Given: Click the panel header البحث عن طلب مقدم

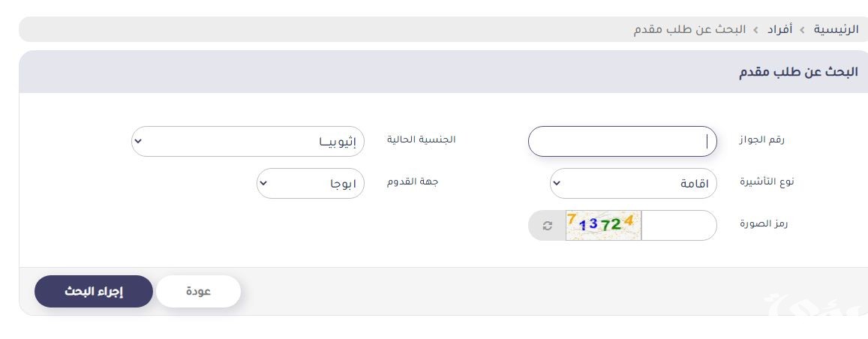Looking at the screenshot, I should point(797,73).
